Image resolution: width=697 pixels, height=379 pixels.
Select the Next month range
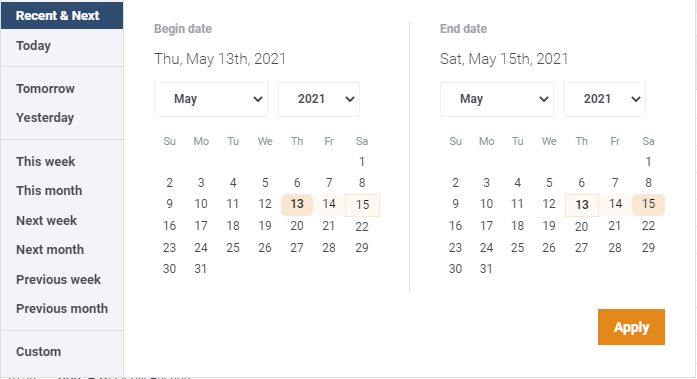pyautogui.click(x=50, y=250)
